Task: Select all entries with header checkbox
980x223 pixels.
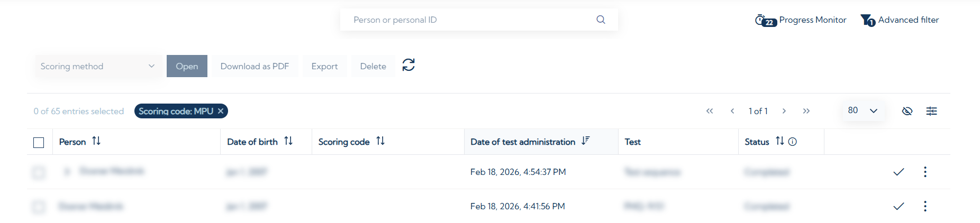Action: click(x=39, y=143)
